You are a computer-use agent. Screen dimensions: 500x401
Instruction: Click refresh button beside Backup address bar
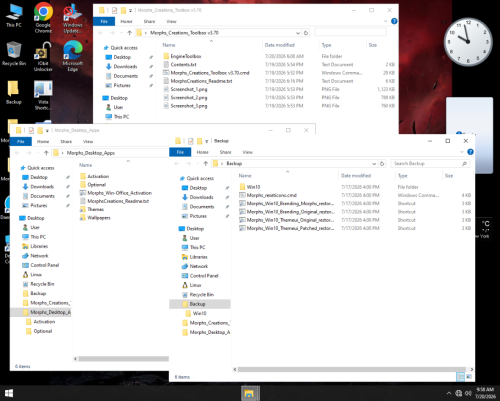382,164
